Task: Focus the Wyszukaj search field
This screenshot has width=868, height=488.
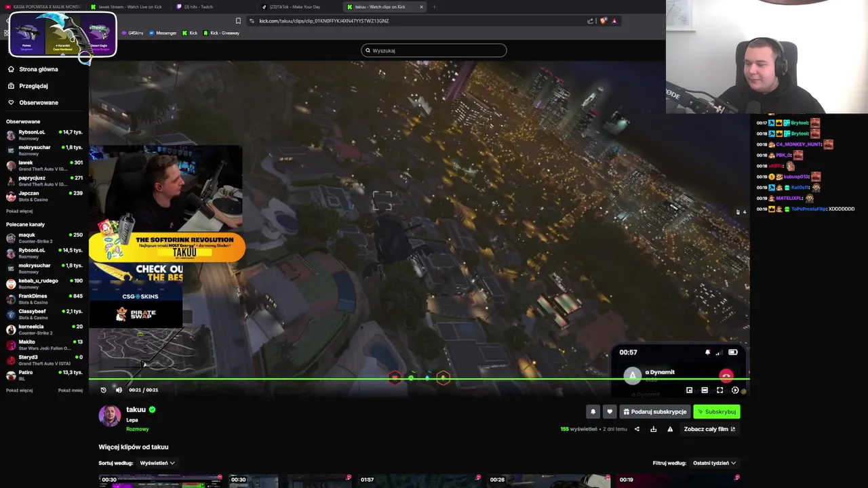Action: 434,50
